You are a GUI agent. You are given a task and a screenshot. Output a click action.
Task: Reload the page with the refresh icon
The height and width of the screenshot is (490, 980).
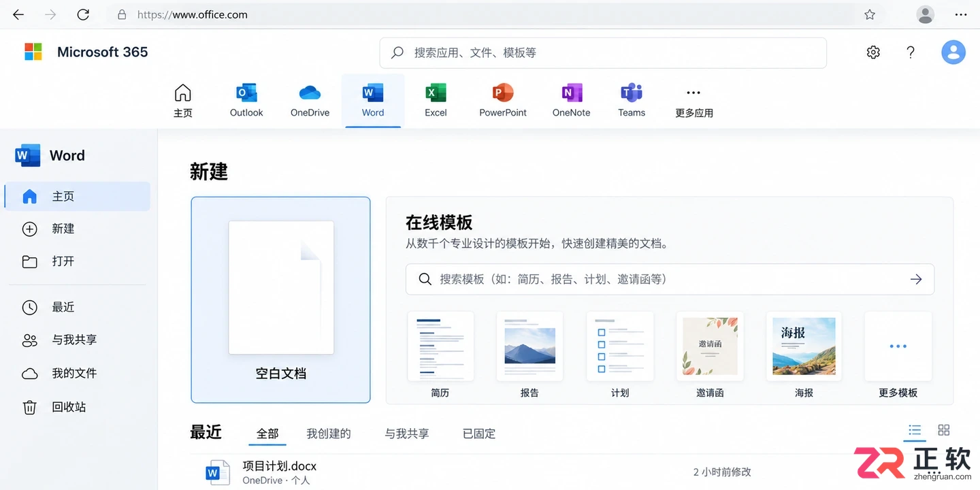click(83, 14)
